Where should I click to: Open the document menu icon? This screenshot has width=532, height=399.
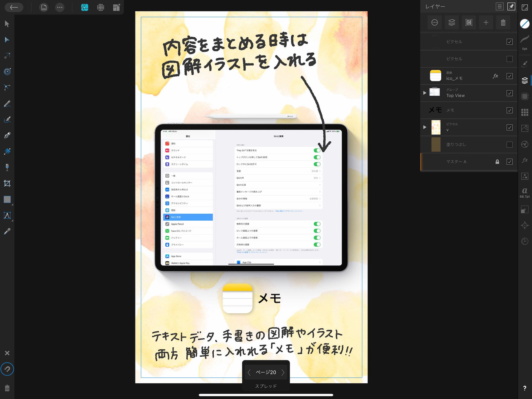pos(44,7)
